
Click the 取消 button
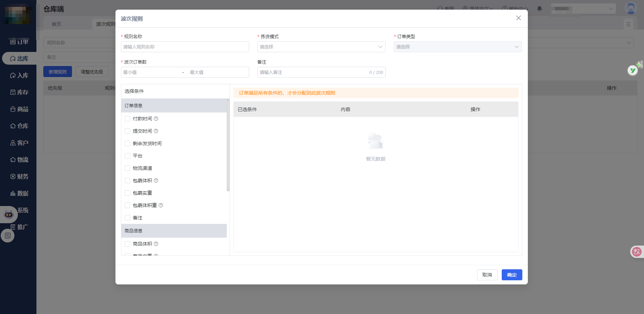click(x=487, y=275)
